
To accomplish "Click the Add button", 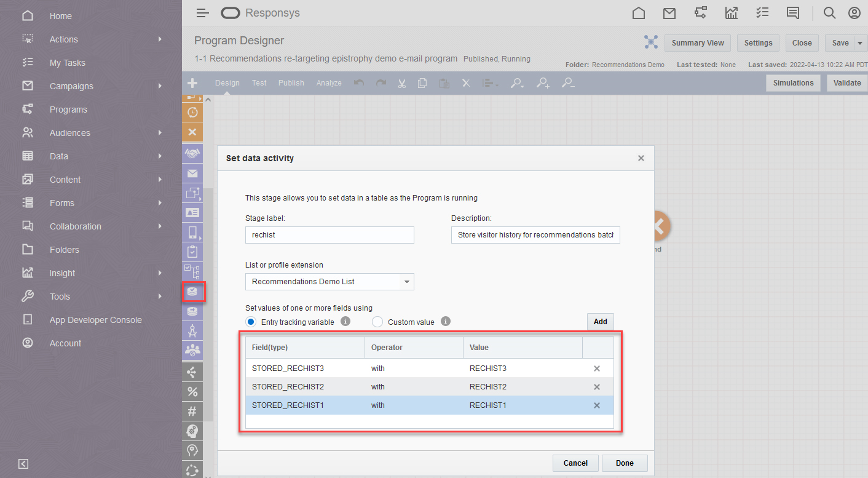I will [601, 322].
